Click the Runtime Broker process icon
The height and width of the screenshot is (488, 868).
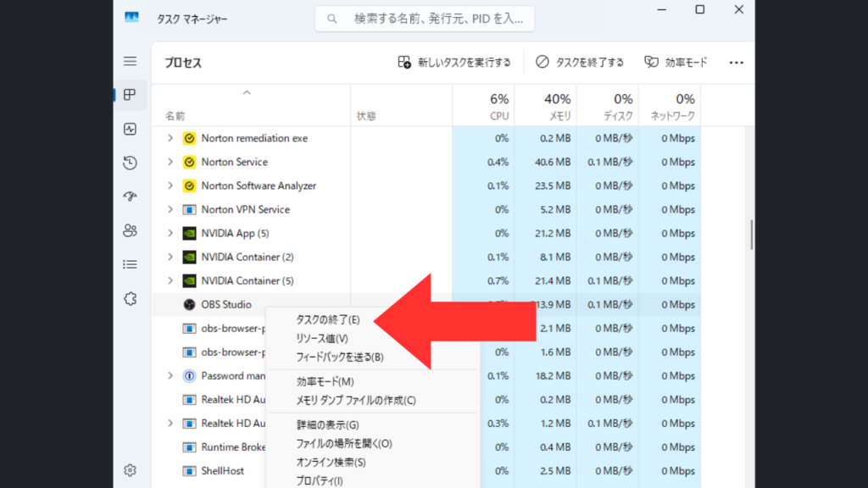189,447
